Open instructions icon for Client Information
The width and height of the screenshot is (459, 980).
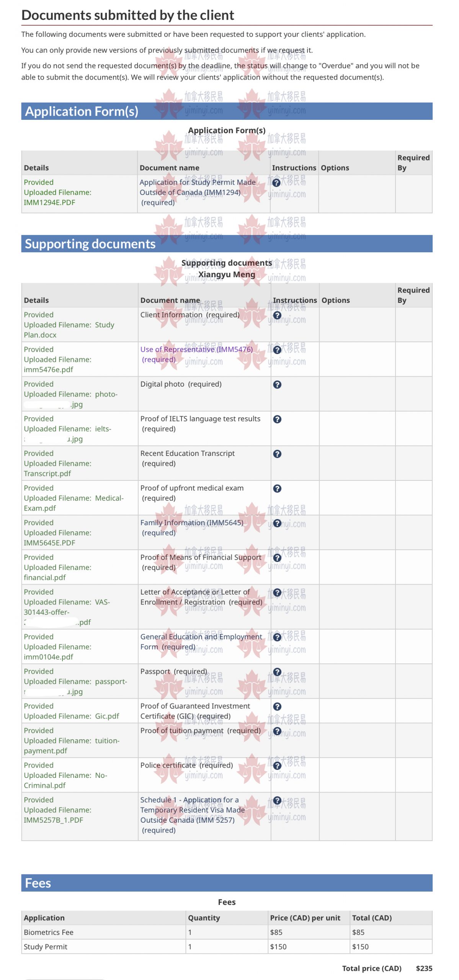coord(277,315)
